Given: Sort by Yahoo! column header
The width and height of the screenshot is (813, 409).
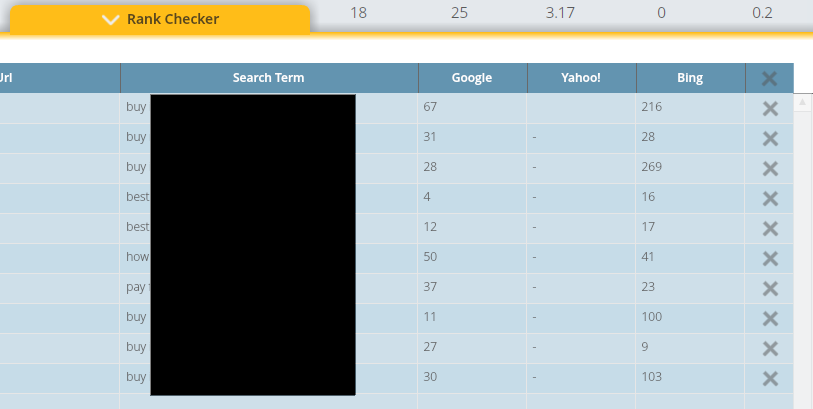Looking at the screenshot, I should pyautogui.click(x=581, y=78).
